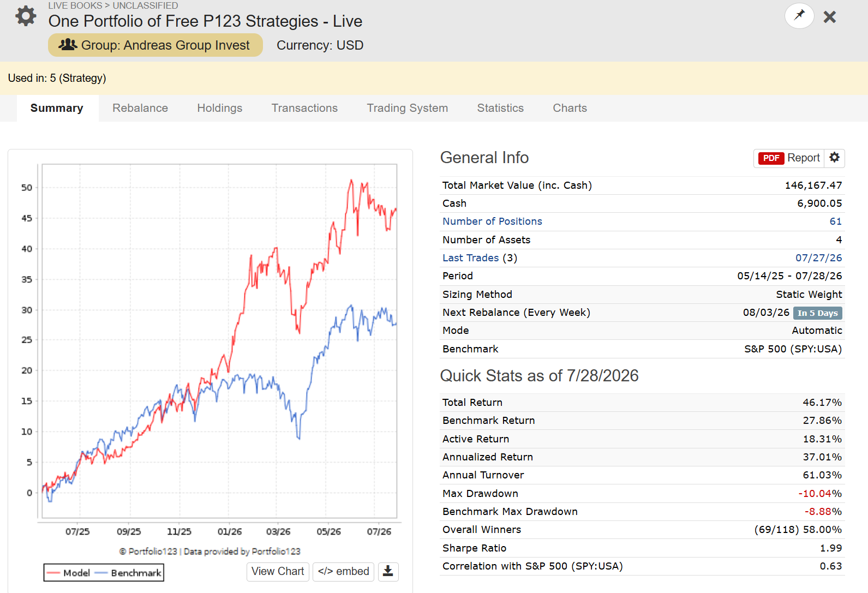
Task: Click the Number of Positions link
Action: 492,221
